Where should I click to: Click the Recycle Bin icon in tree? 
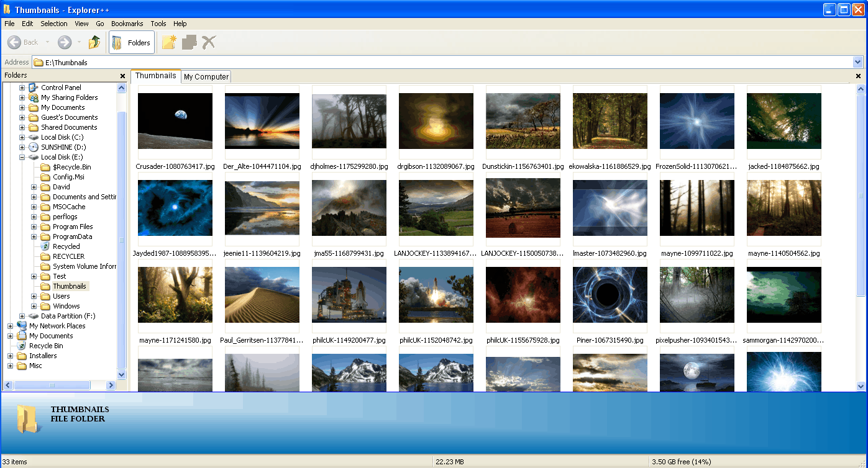[22, 346]
